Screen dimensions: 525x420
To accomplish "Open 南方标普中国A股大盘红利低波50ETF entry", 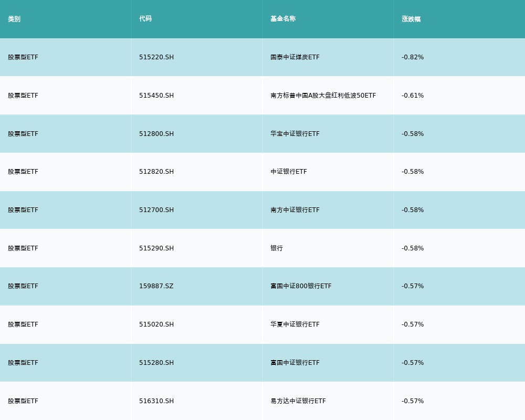I will (323, 96).
